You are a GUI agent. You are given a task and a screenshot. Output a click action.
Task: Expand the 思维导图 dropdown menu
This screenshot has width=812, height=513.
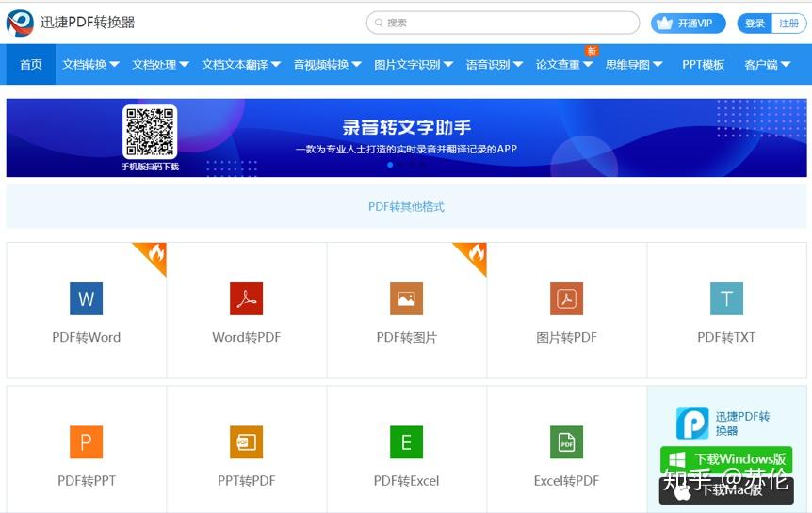point(634,65)
